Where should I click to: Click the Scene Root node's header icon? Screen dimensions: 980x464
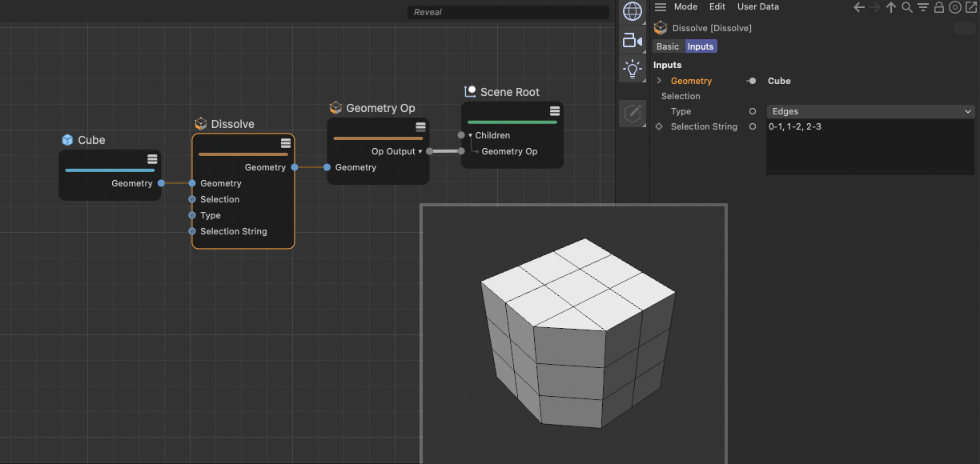click(x=470, y=92)
